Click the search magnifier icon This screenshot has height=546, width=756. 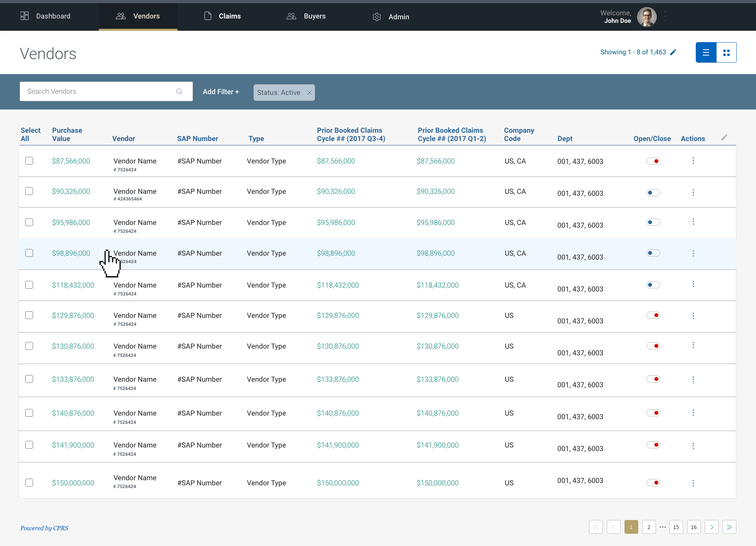coord(179,91)
